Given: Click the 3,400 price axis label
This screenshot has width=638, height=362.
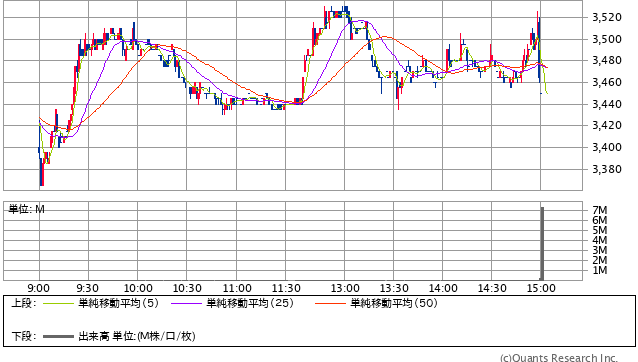Looking at the screenshot, I should coord(607,147).
